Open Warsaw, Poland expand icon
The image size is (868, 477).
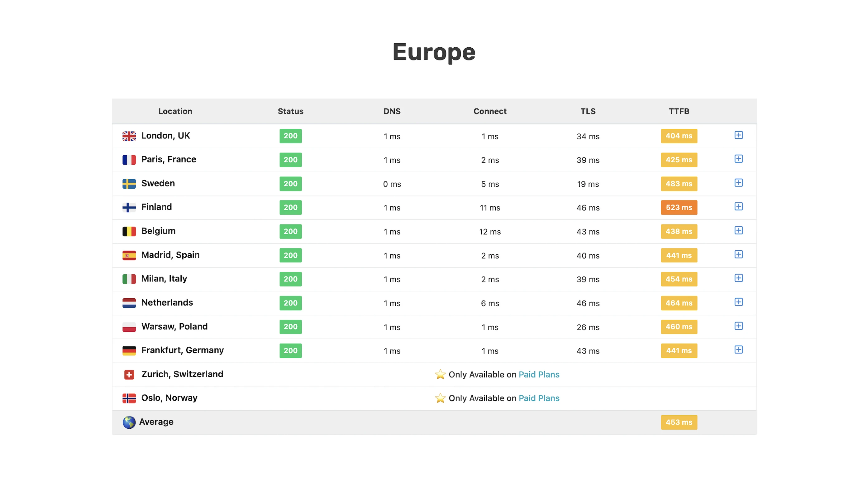(x=738, y=326)
